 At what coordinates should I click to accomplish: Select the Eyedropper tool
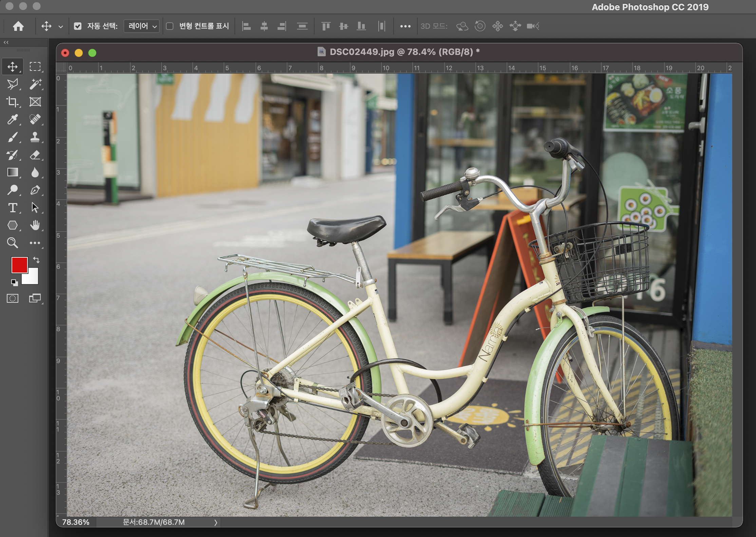pyautogui.click(x=13, y=119)
